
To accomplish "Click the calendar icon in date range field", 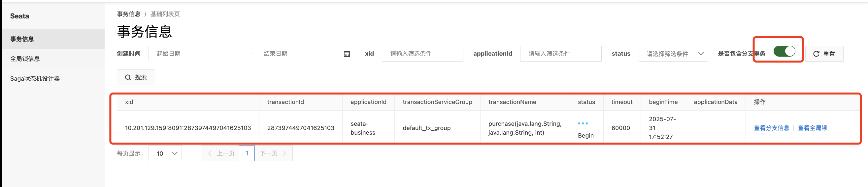I will point(347,54).
